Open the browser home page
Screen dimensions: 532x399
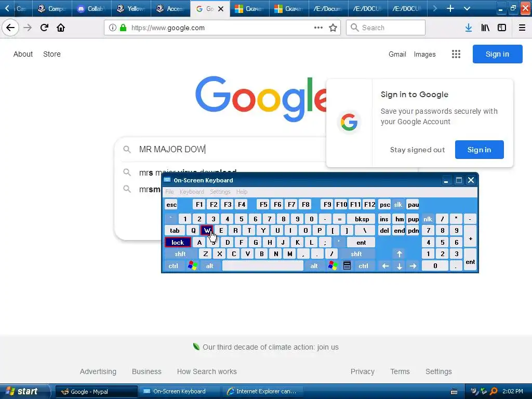(x=61, y=28)
